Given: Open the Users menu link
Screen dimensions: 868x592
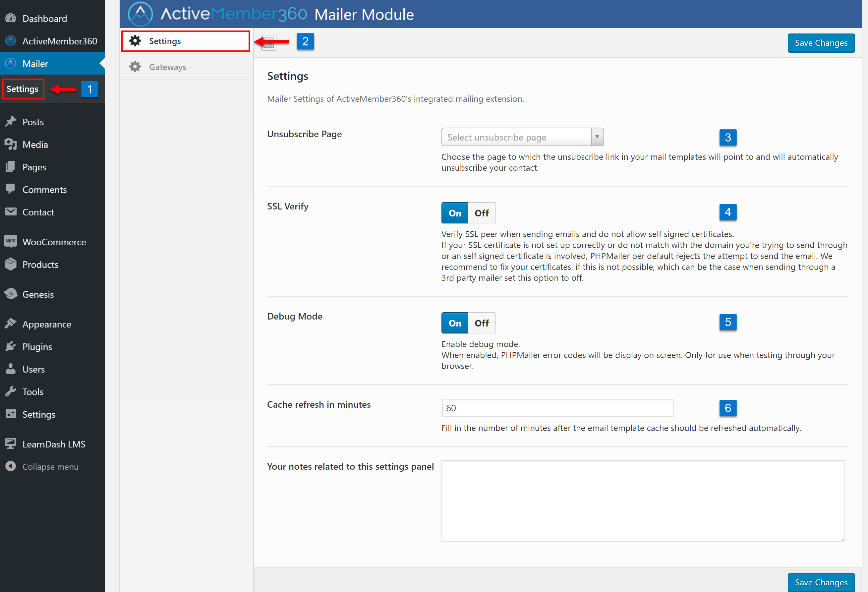Looking at the screenshot, I should (x=52, y=369).
